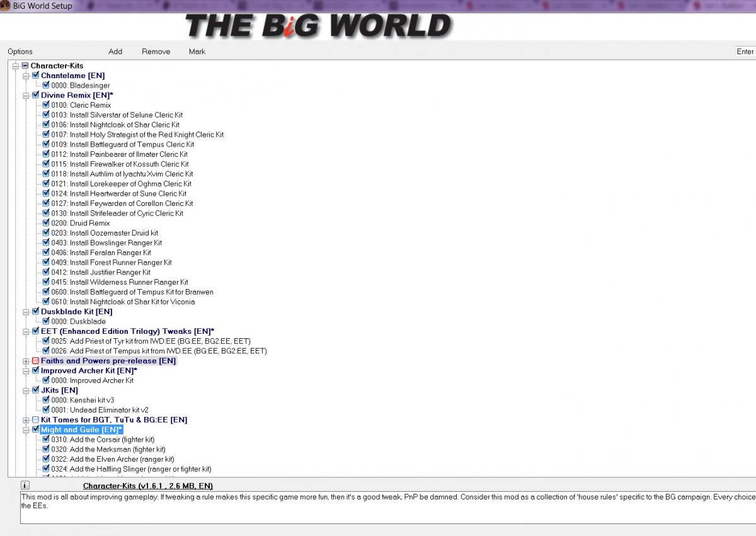Select the Might and Guile [EN] row
This screenshot has height=536, width=756.
click(x=81, y=430)
